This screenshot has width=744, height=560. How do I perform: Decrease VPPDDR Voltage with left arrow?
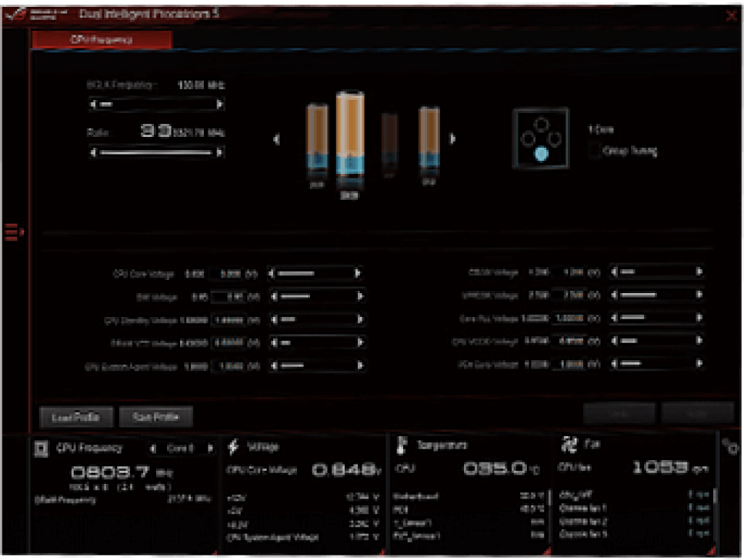(x=615, y=295)
